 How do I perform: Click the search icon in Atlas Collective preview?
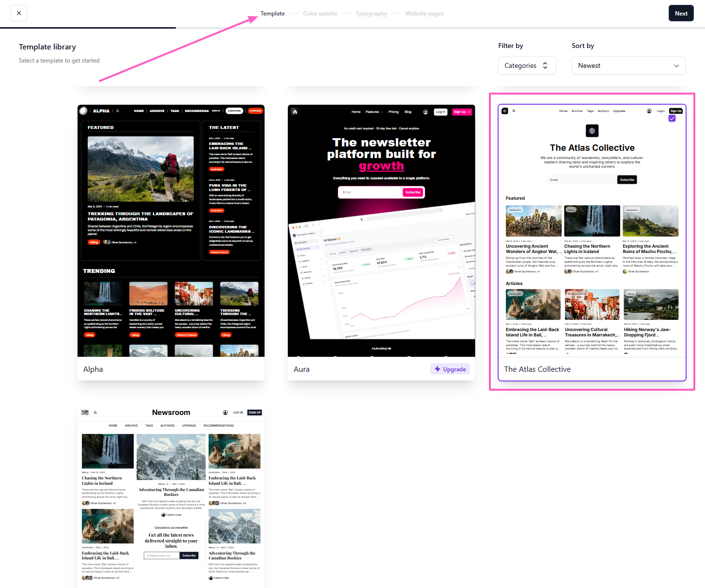[x=514, y=111]
